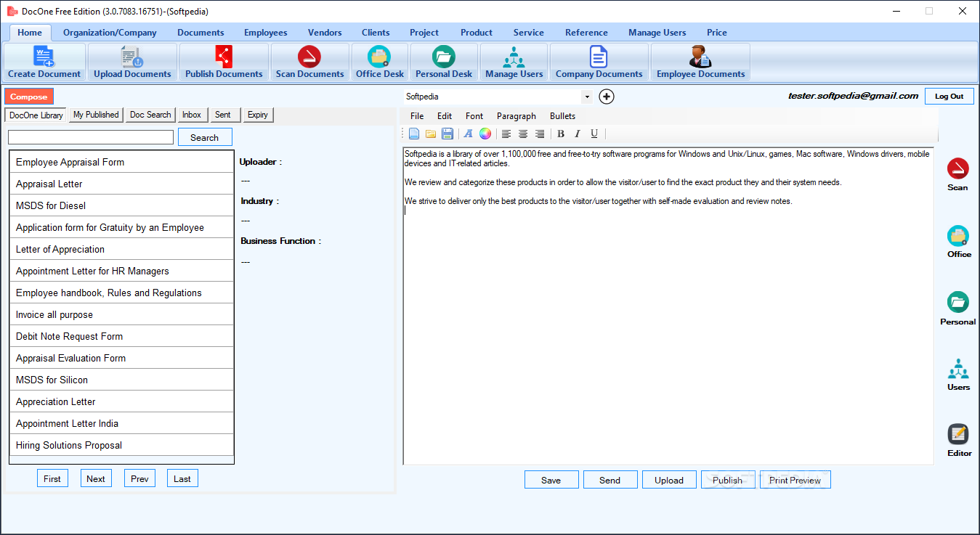Viewport: 980px width, 535px height.
Task: Click the Upload button below editor
Action: click(669, 480)
